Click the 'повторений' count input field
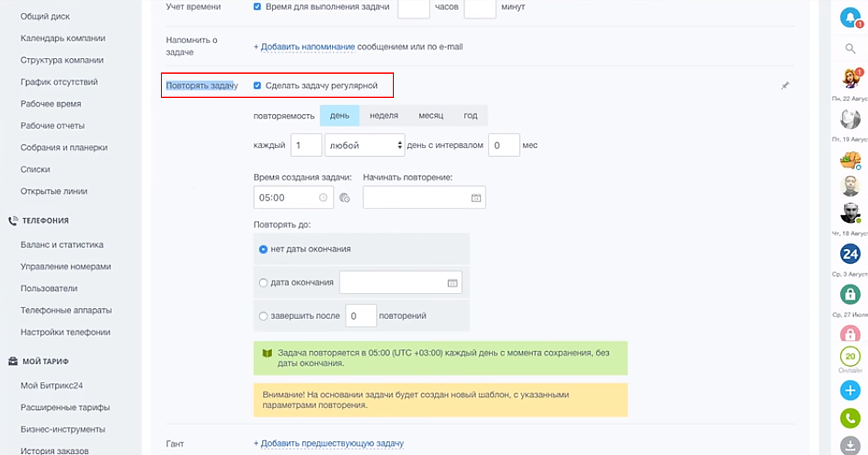 click(x=361, y=316)
